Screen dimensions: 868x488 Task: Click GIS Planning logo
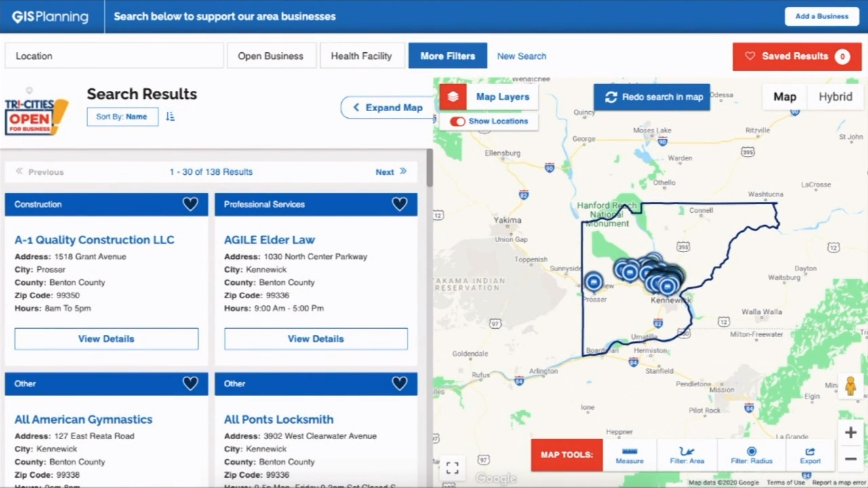(x=50, y=16)
